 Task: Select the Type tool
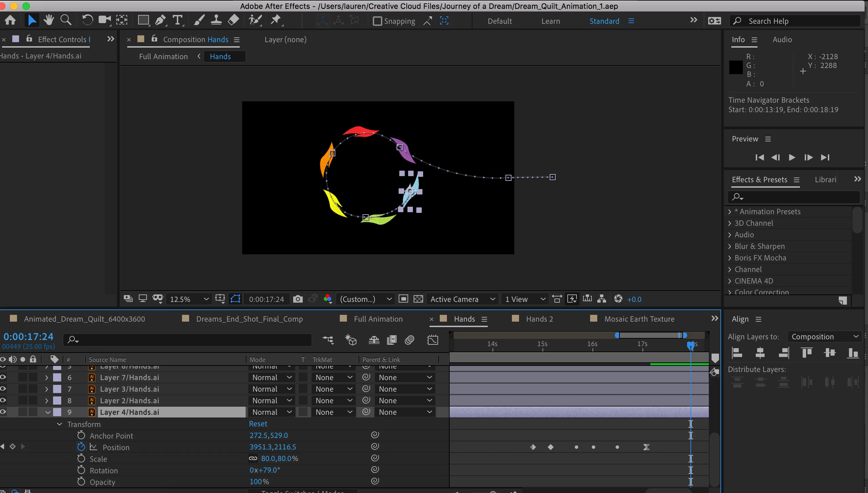point(177,20)
